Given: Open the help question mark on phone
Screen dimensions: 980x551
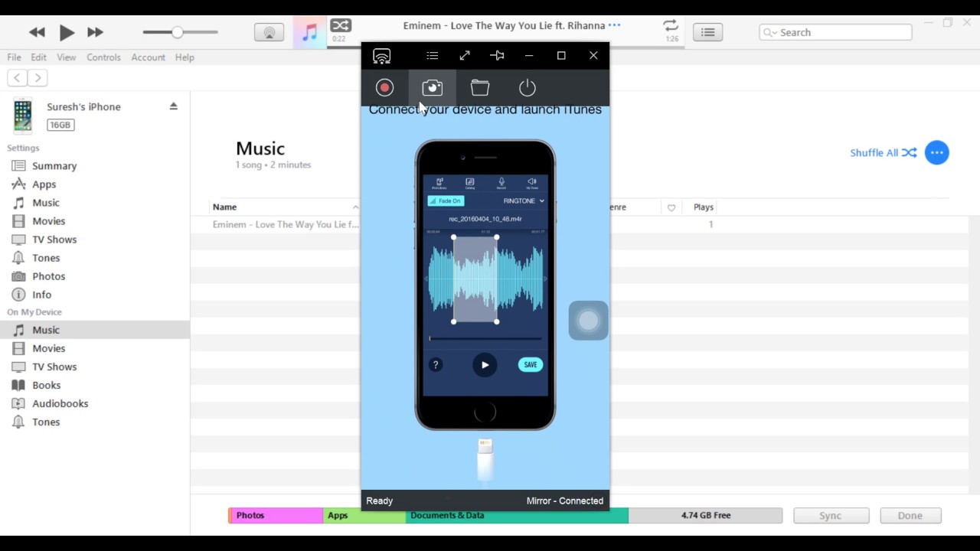Looking at the screenshot, I should pyautogui.click(x=436, y=365).
